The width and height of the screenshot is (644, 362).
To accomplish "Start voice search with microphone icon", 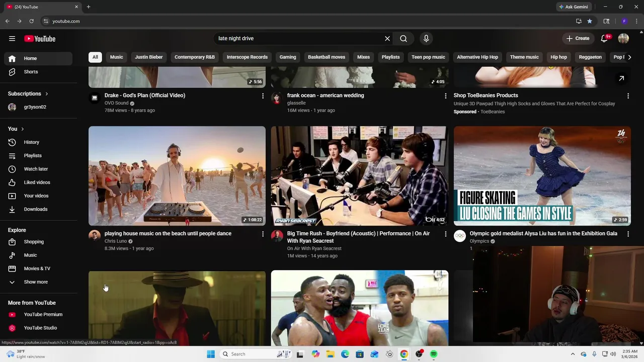I will [x=426, y=38].
